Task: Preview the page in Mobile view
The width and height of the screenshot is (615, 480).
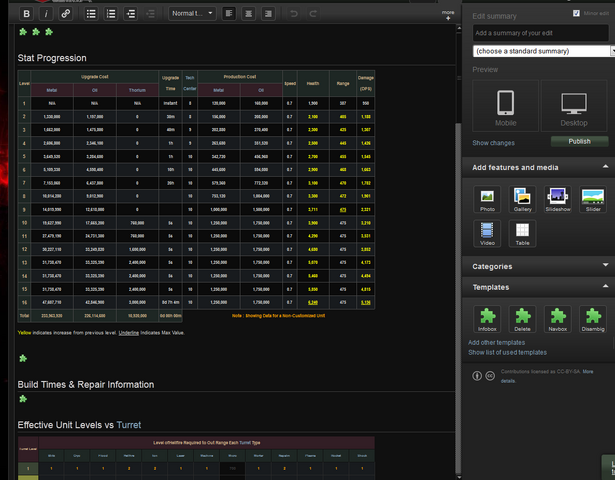Action: click(x=505, y=106)
